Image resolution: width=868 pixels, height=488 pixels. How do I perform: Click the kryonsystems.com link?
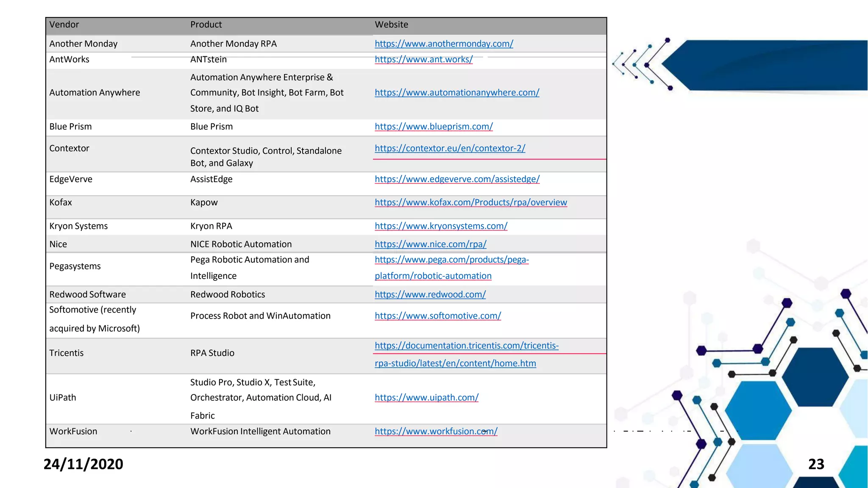pyautogui.click(x=441, y=226)
